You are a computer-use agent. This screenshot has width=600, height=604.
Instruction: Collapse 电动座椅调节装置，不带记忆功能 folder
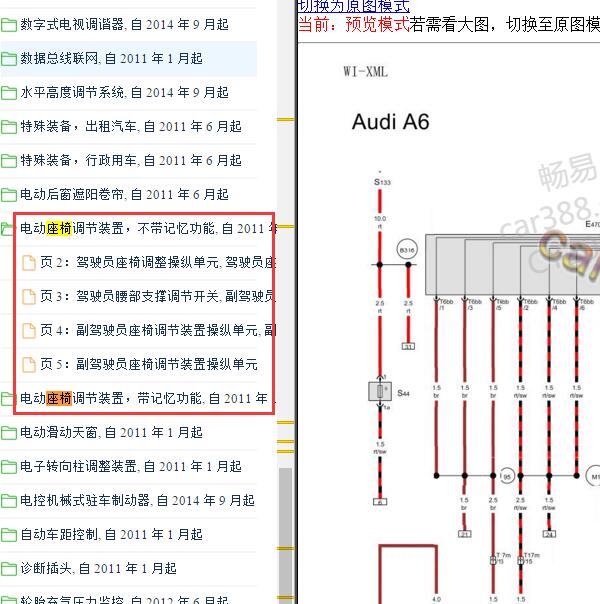(x=8, y=229)
